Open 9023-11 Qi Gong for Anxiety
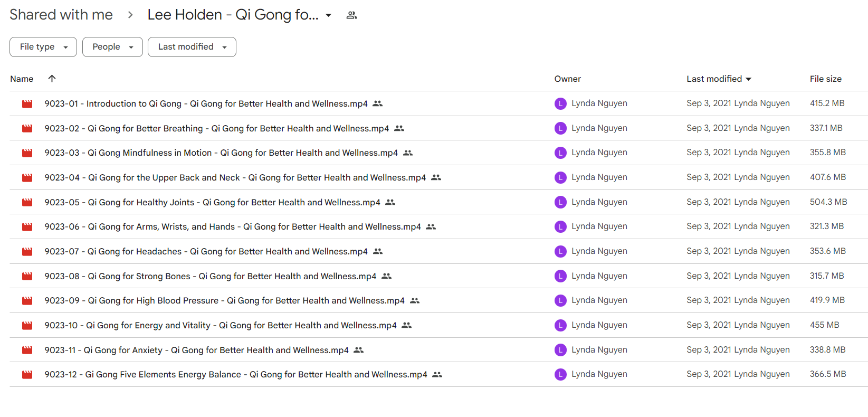This screenshot has height=417, width=868. (x=196, y=350)
